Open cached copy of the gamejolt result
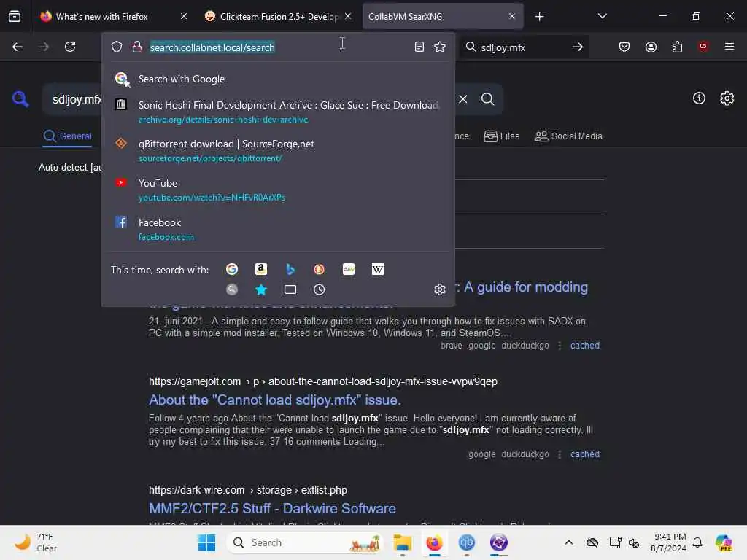The height and width of the screenshot is (560, 747). coord(585,454)
